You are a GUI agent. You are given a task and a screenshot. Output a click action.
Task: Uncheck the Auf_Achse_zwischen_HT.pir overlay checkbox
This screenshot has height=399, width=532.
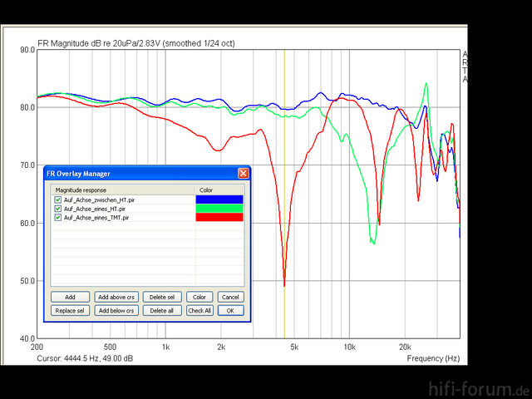click(x=57, y=199)
